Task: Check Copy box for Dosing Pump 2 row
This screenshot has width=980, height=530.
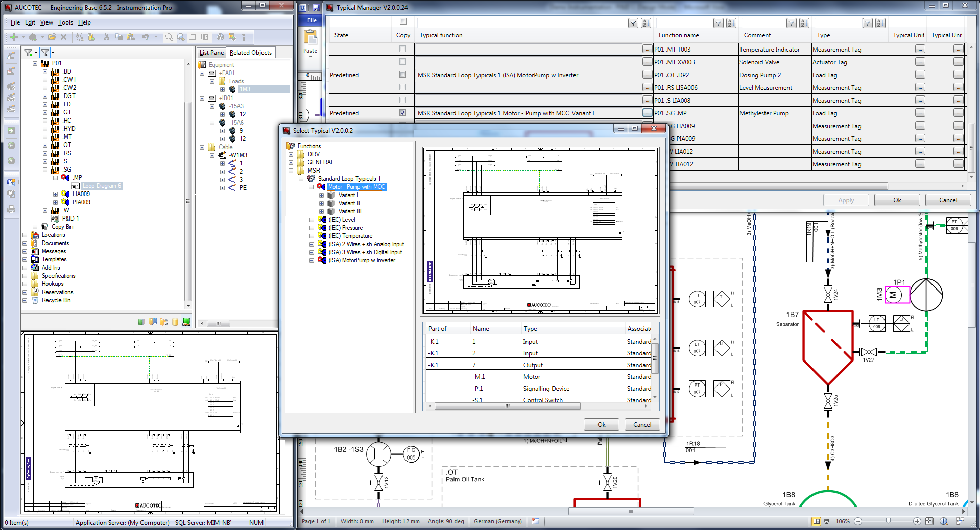Action: (402, 75)
